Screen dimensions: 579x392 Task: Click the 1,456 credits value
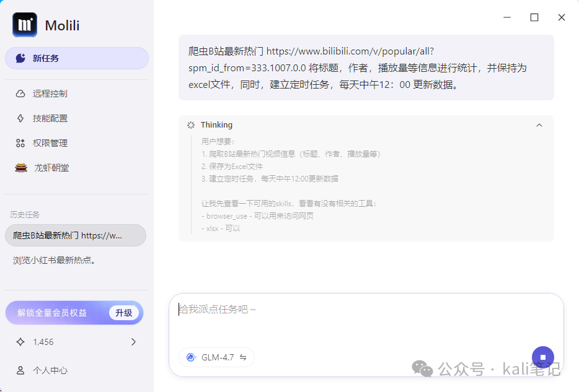point(43,342)
